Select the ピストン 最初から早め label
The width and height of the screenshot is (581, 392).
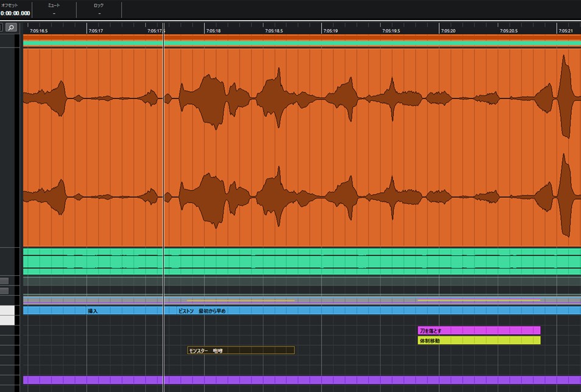[202, 311]
